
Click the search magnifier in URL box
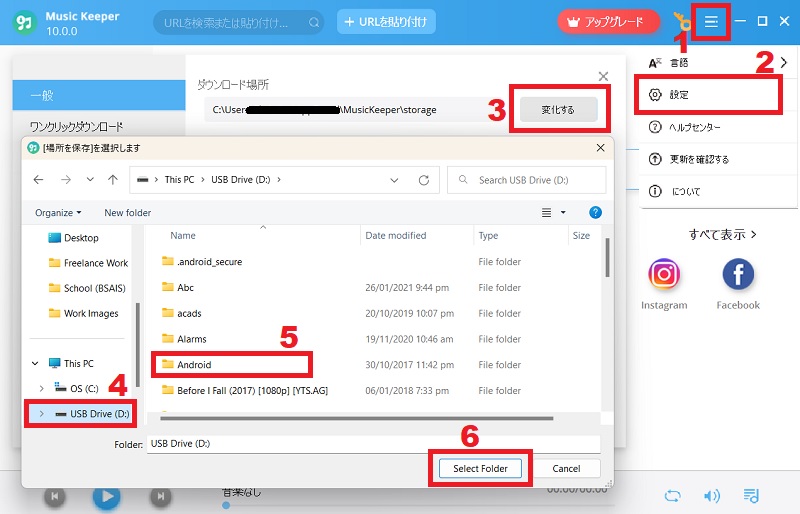[x=314, y=22]
